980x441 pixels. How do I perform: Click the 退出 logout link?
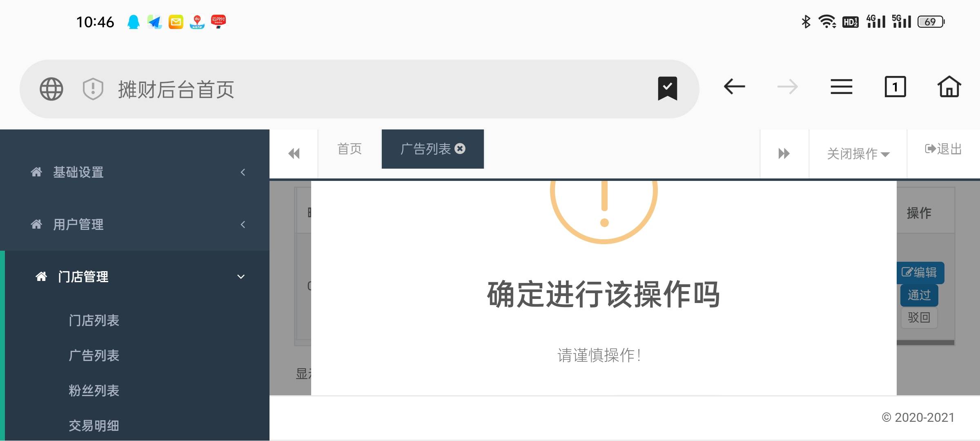coord(943,149)
